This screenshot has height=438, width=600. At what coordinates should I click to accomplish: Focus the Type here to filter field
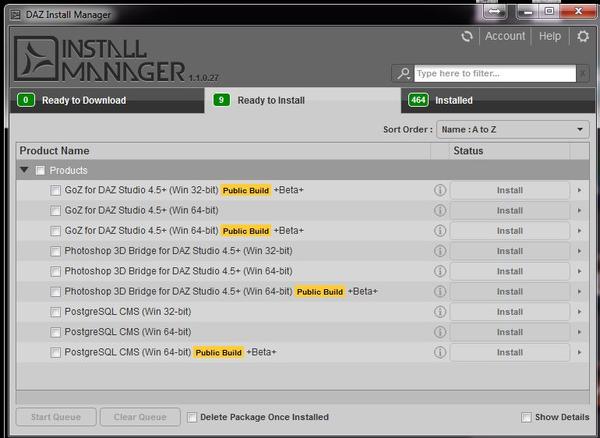pyautogui.click(x=495, y=73)
